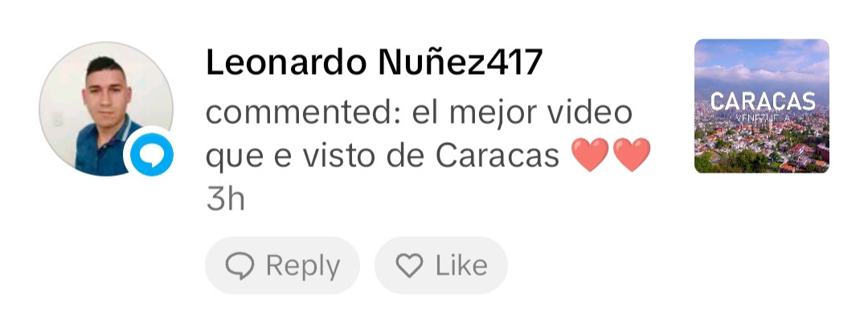This screenshot has width=868, height=334.
Task: Click the CARACAS title on the thumbnail
Action: tap(763, 102)
